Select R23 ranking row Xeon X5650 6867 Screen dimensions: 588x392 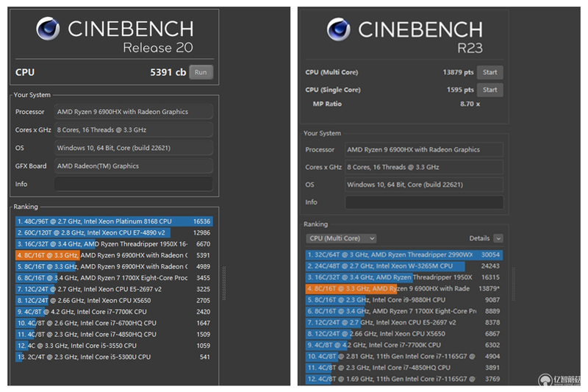tap(404, 333)
